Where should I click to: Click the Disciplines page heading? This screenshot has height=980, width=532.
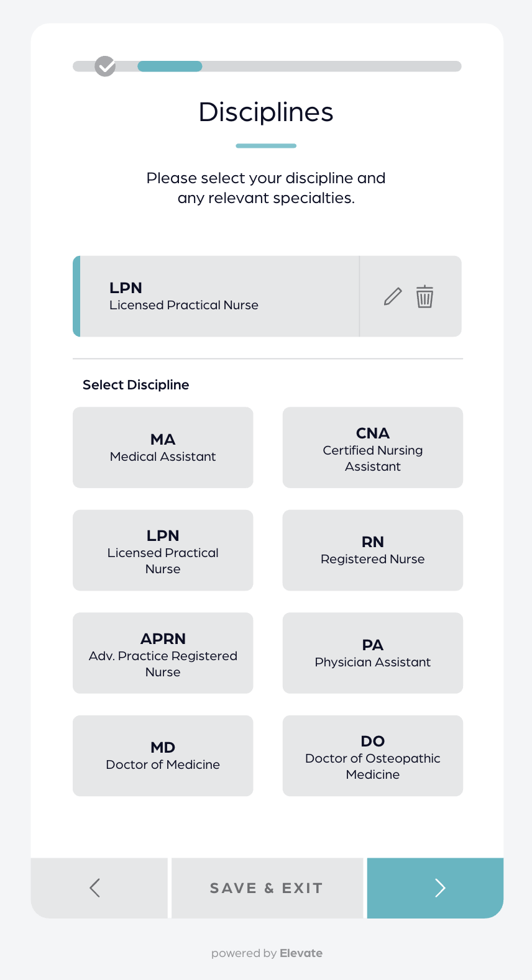tap(266, 112)
